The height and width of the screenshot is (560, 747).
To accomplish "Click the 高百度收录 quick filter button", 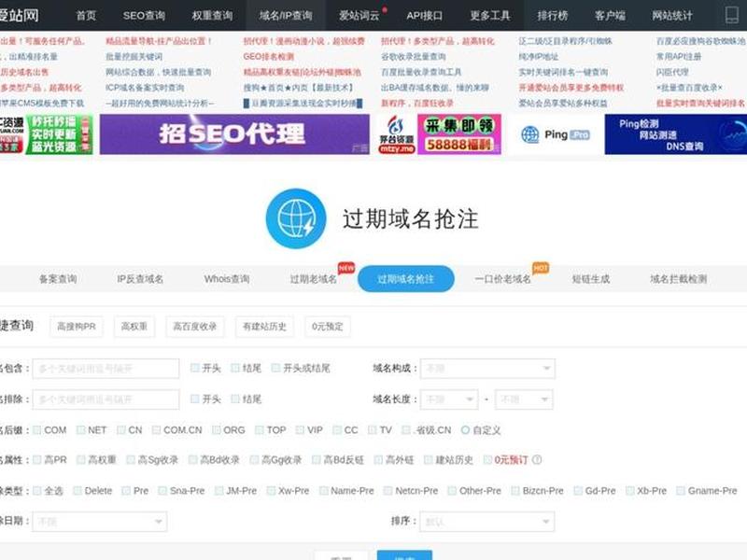I will (x=195, y=327).
